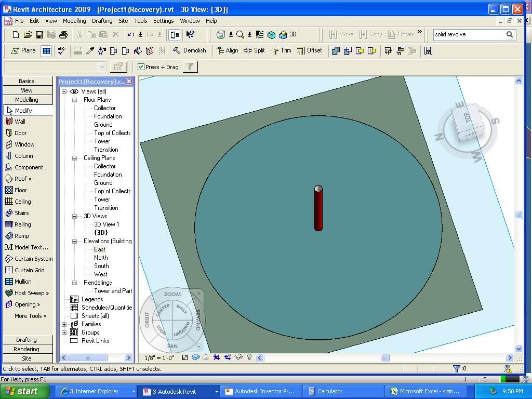Toggle the Press + Drag checkbox

click(141, 66)
